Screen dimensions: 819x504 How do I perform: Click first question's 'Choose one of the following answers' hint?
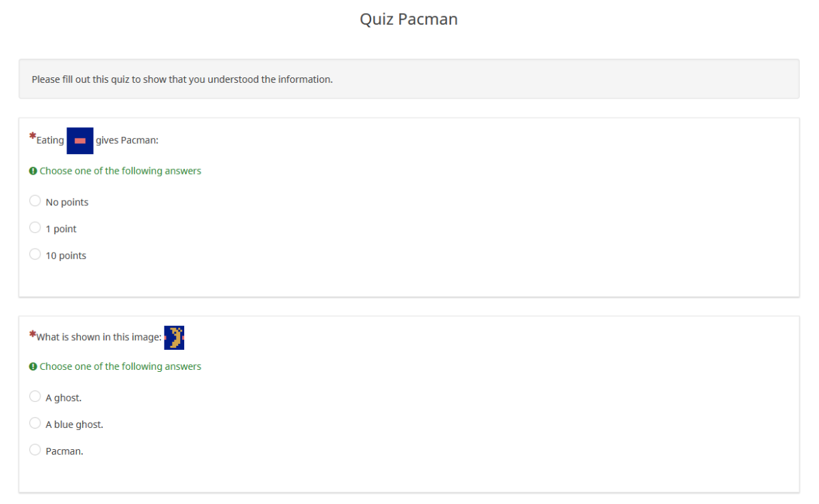121,171
